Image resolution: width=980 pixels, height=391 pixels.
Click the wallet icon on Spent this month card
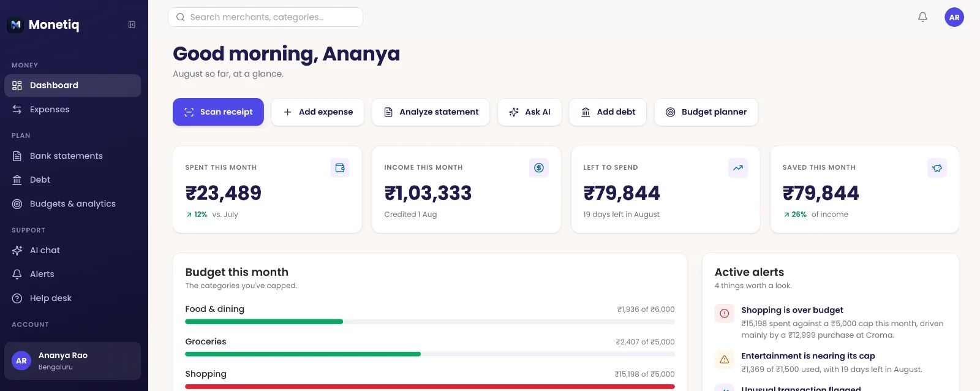[340, 168]
